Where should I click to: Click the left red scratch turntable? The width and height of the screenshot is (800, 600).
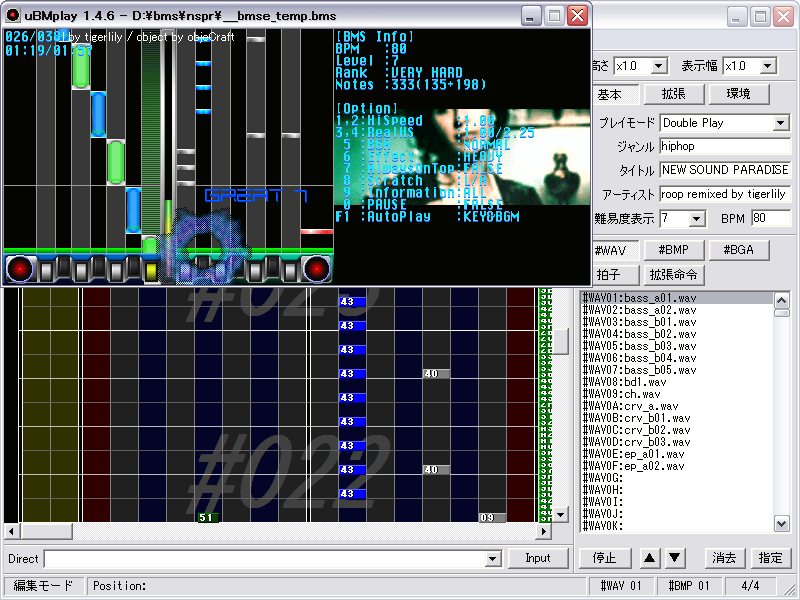click(21, 268)
